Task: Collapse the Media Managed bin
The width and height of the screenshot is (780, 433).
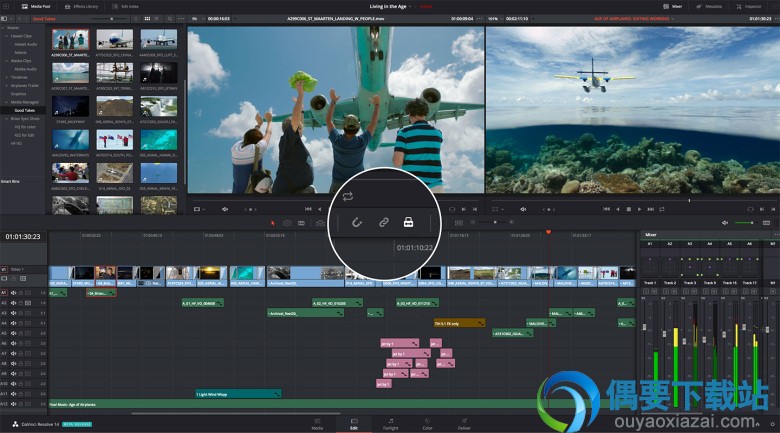Action: 6,102
